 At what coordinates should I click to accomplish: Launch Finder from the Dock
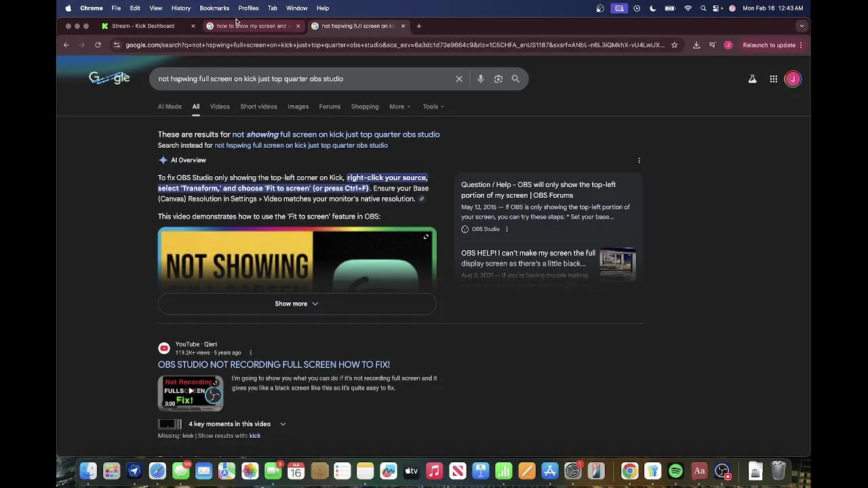pos(88,470)
